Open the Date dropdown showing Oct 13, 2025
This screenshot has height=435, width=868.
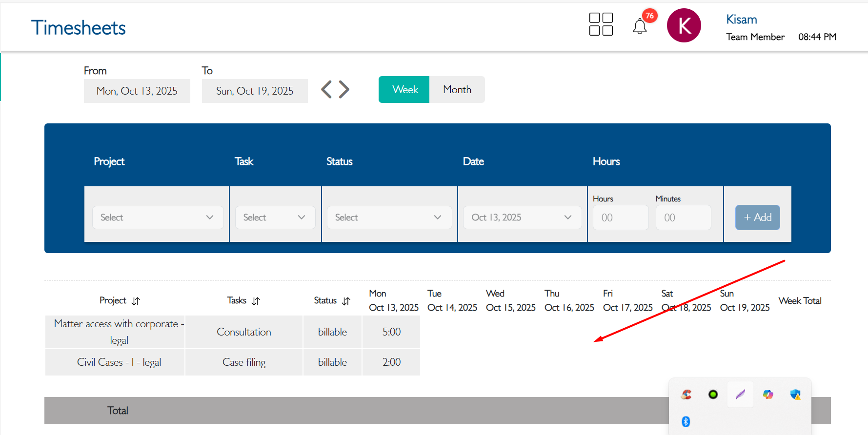point(522,217)
